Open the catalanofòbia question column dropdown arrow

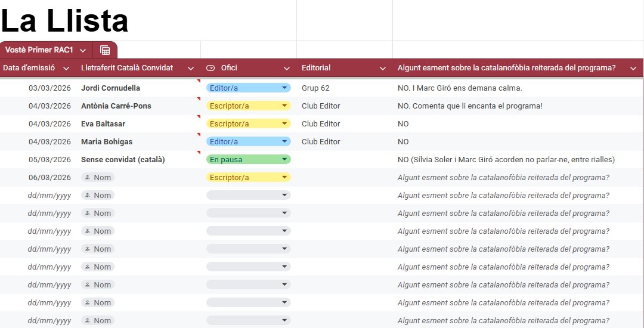point(633,68)
